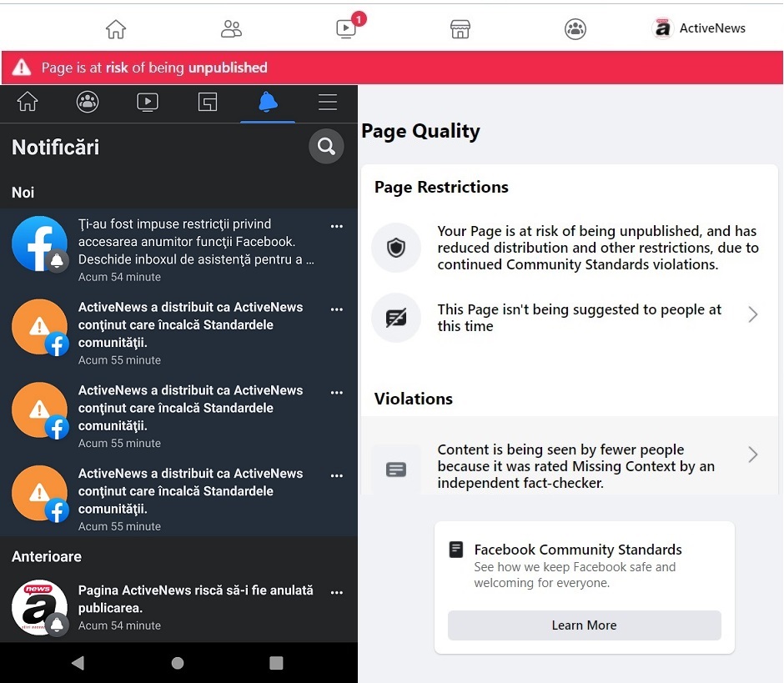Click the 'Anterioare' section header

47,556
